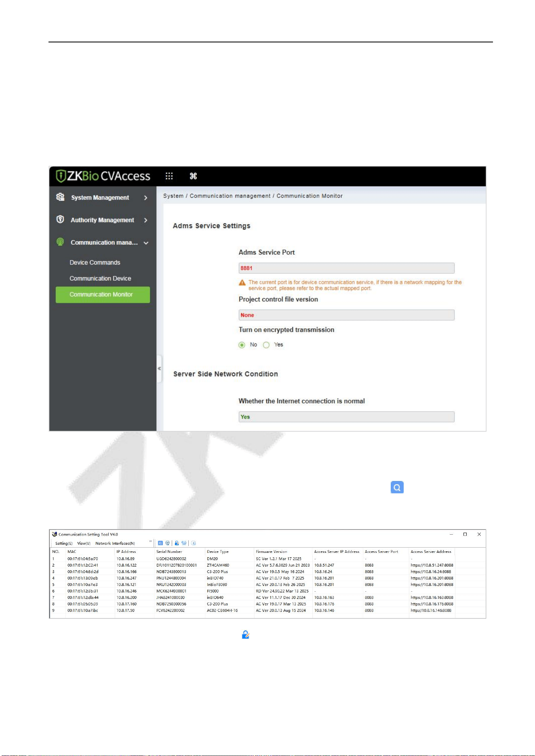Image resolution: width=535 pixels, height=756 pixels.
Task: Click the ZKBio CVAccess shield logo
Action: click(61, 176)
